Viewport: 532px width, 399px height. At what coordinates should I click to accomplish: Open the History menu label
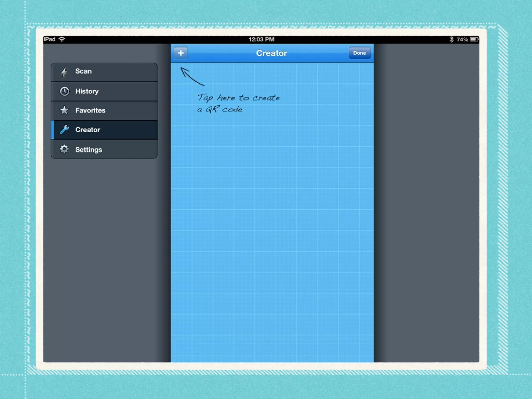pos(87,91)
